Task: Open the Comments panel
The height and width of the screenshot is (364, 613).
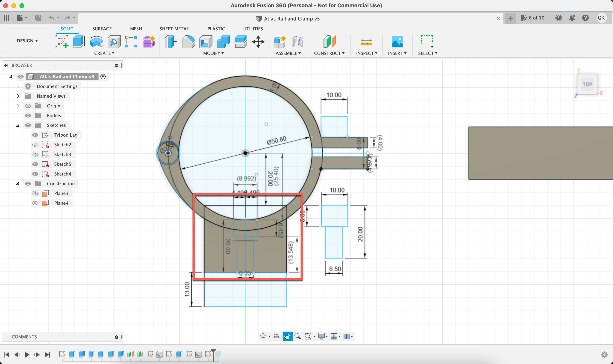Action: click(x=25, y=336)
